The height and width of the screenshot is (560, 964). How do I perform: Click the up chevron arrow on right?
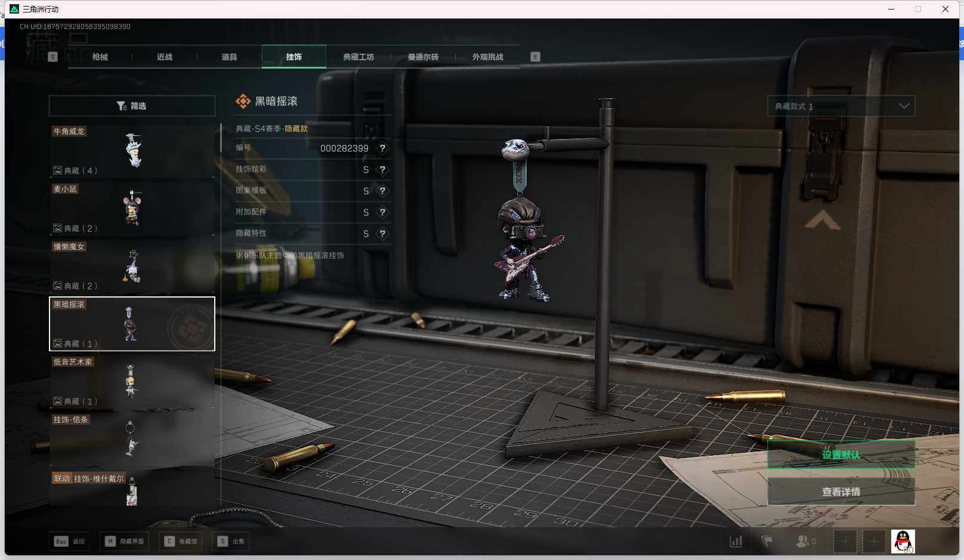pos(822,221)
